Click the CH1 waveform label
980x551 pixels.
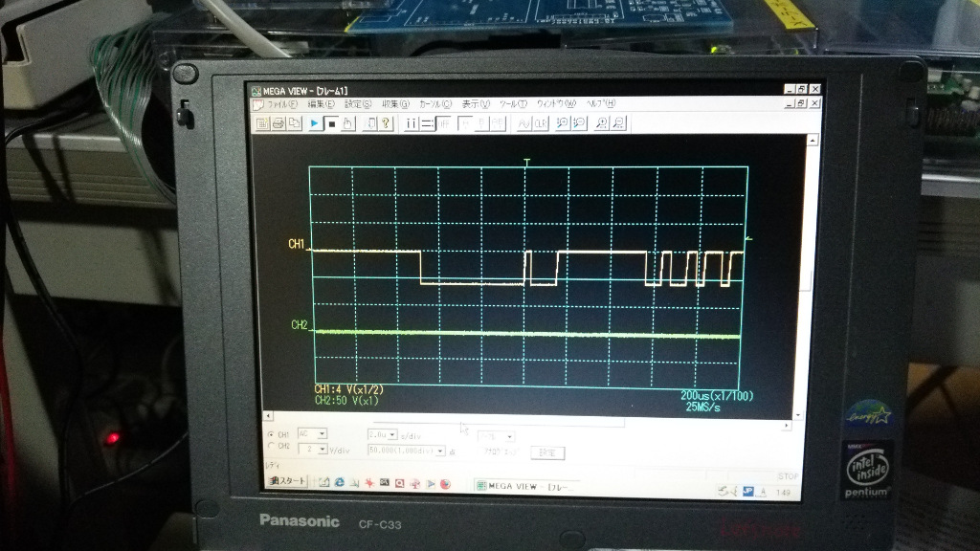tap(297, 244)
